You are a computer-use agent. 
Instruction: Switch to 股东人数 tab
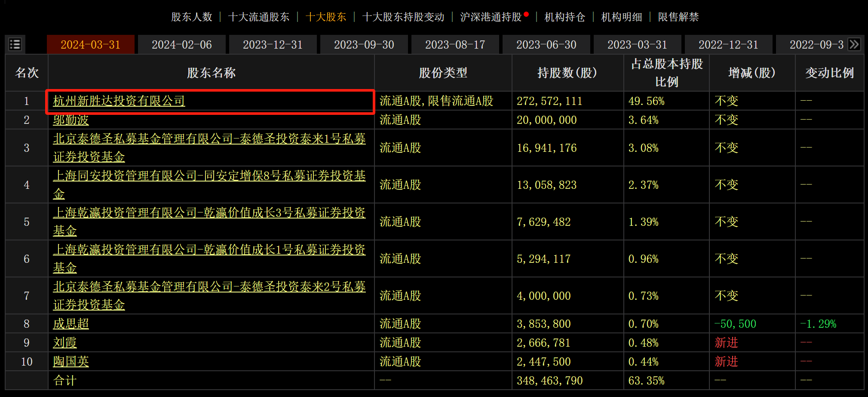tap(192, 17)
